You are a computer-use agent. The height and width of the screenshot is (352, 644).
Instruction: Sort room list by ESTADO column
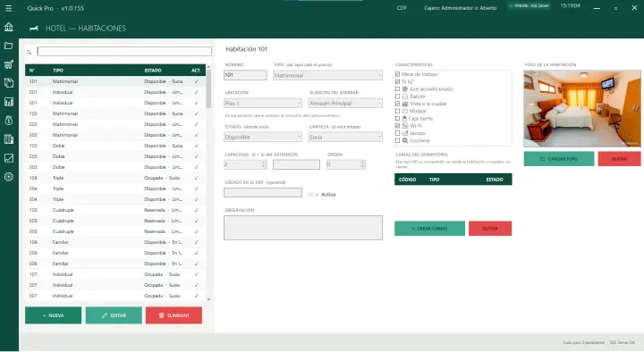click(153, 71)
